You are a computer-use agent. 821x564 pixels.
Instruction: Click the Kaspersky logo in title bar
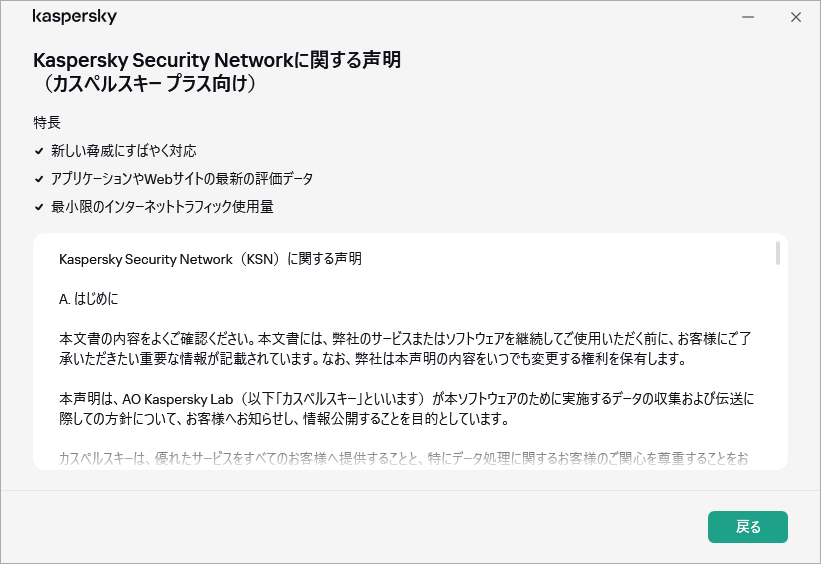[75, 17]
